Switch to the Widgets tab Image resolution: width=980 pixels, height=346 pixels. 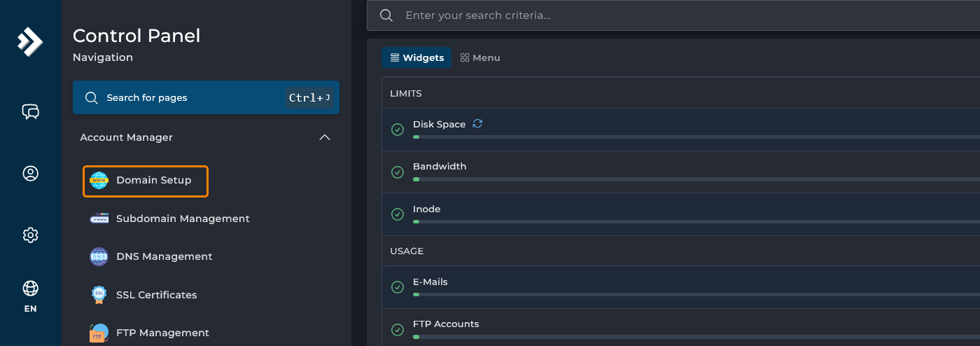pyautogui.click(x=416, y=57)
